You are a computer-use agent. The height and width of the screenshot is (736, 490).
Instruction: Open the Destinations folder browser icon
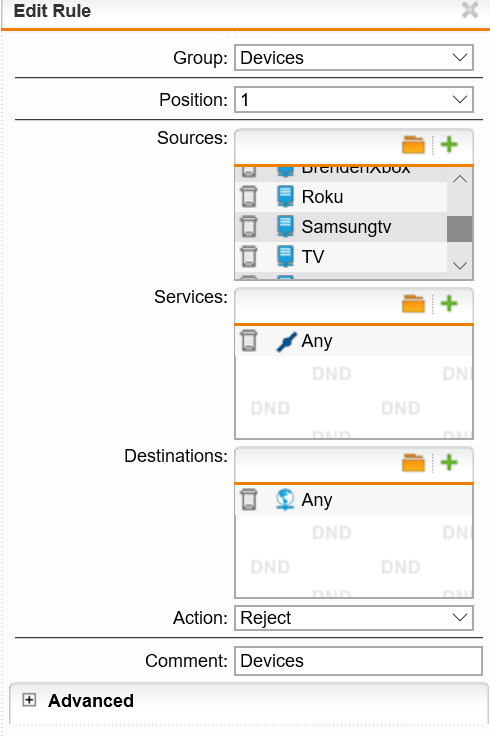[x=413, y=463]
